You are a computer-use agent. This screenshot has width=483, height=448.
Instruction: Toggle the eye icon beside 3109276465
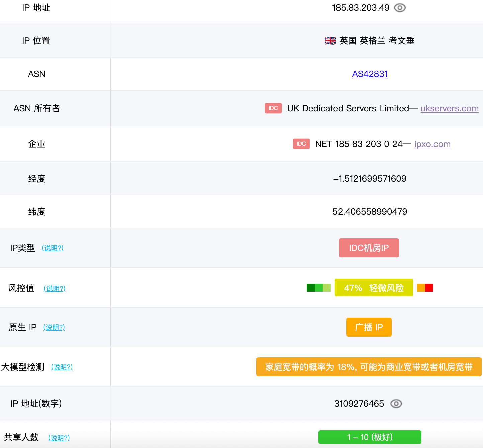click(396, 404)
